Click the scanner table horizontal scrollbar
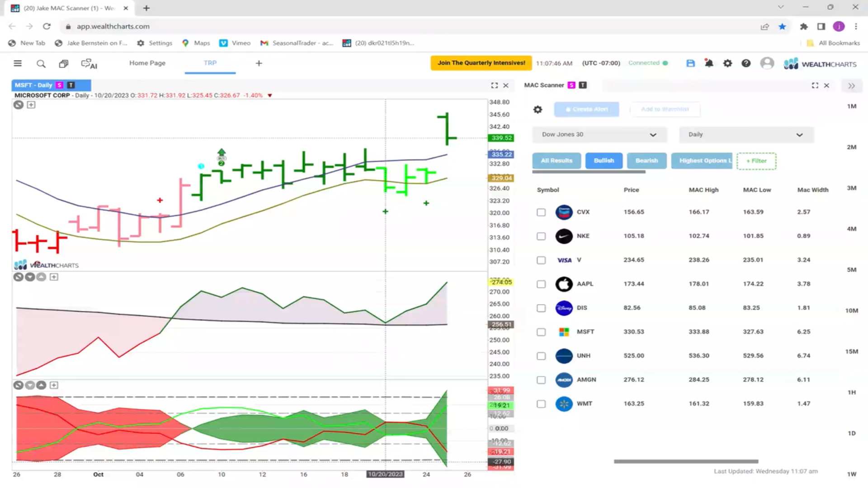Viewport: 868px width, 488px height. coord(686,462)
